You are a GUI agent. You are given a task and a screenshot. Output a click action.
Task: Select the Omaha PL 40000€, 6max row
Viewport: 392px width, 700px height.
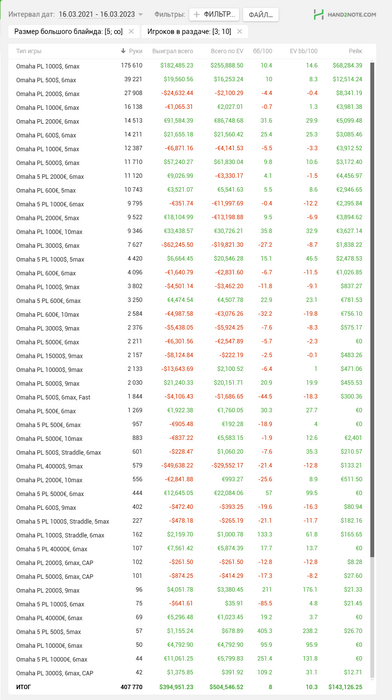click(189, 618)
